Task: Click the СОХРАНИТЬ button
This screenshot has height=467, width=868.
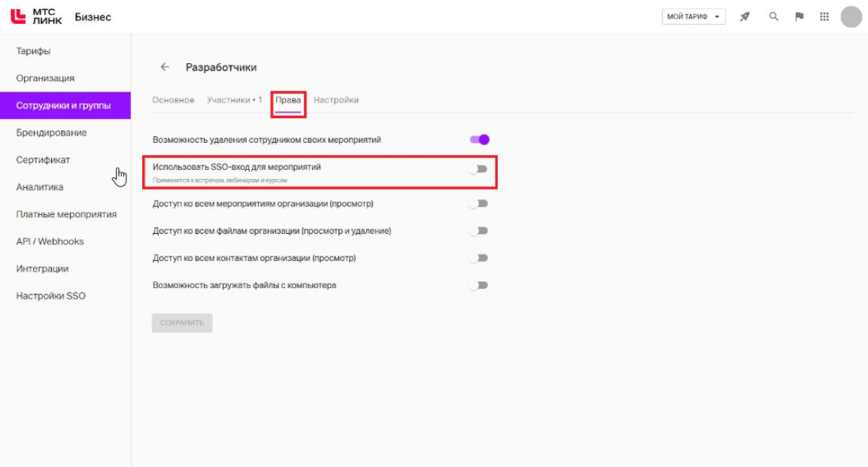Action: 182,323
